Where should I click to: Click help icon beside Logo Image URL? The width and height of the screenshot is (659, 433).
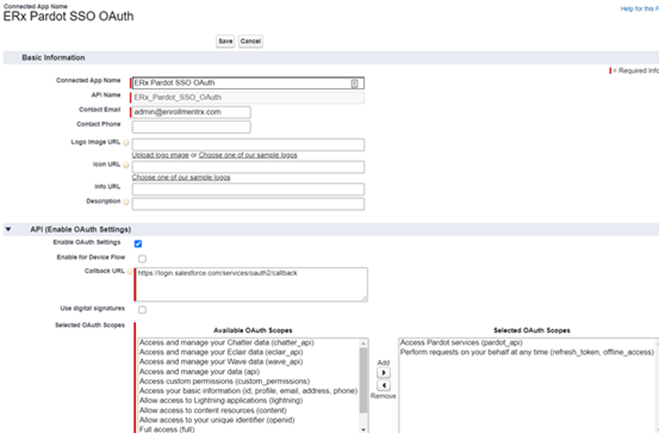[127, 143]
